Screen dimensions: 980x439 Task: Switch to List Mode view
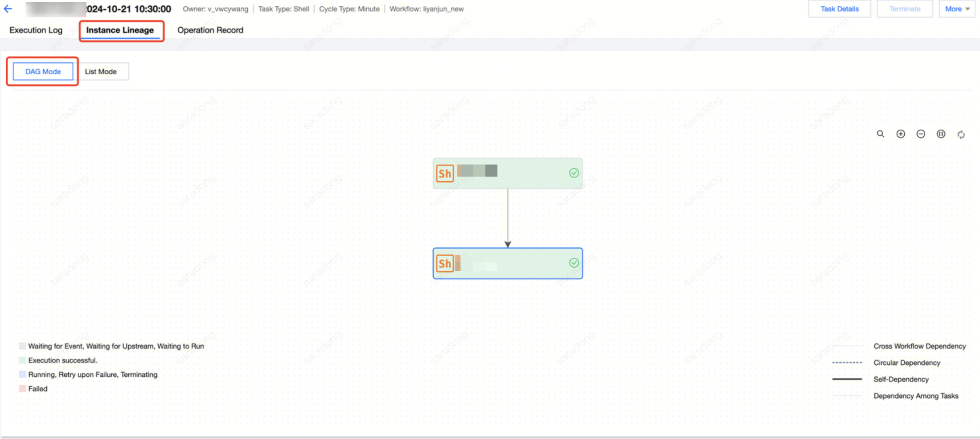point(101,71)
